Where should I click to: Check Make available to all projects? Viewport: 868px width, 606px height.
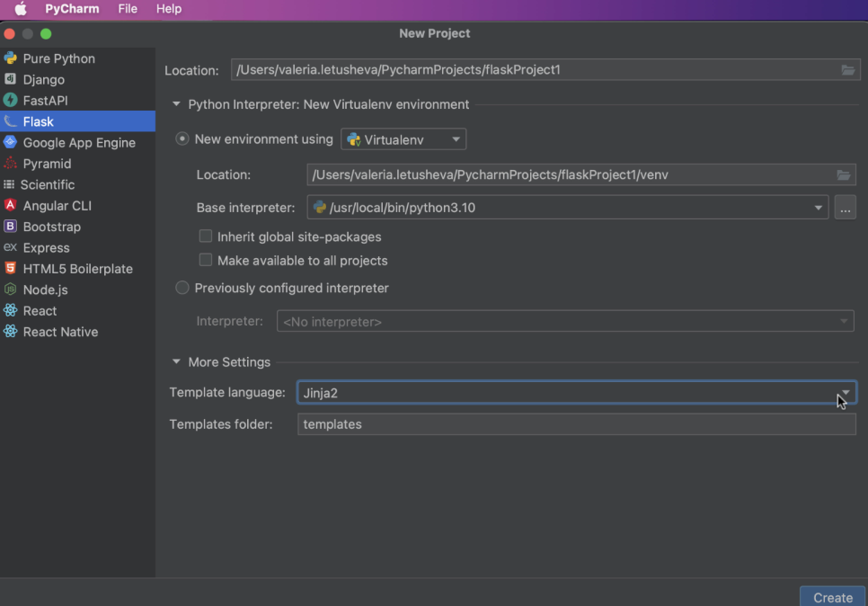[206, 260]
